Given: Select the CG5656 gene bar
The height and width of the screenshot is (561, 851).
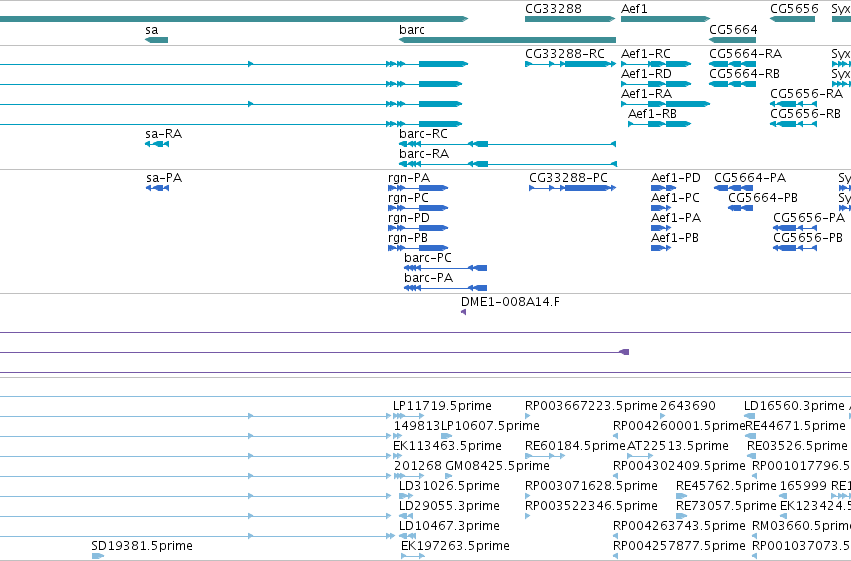Looking at the screenshot, I should 792,19.
